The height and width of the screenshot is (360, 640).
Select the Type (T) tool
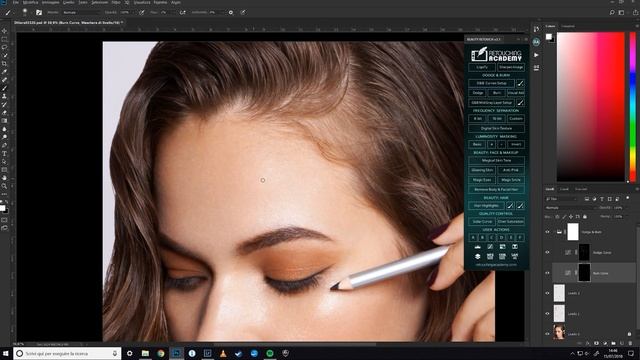point(4,153)
